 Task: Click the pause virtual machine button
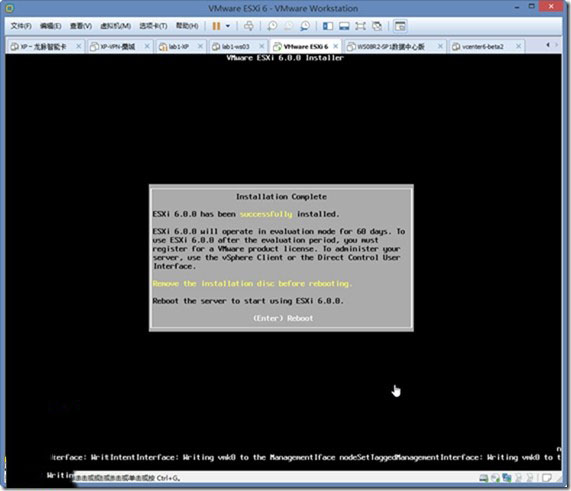click(x=216, y=26)
